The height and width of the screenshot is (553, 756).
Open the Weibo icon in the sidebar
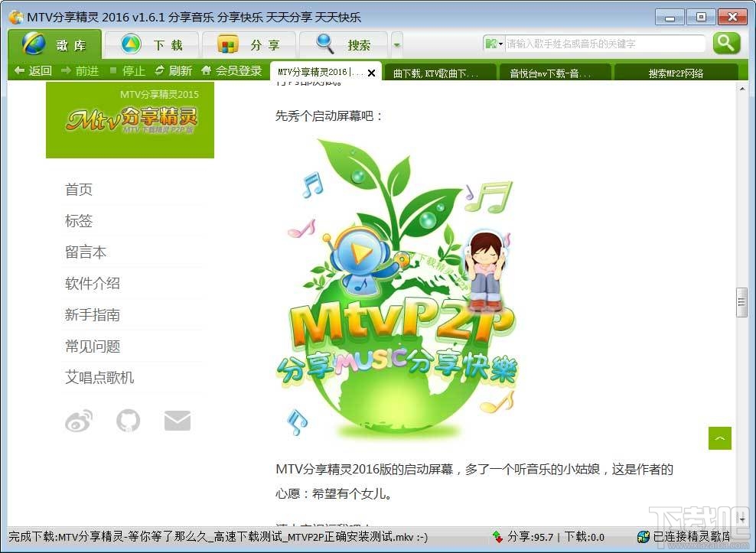80,420
